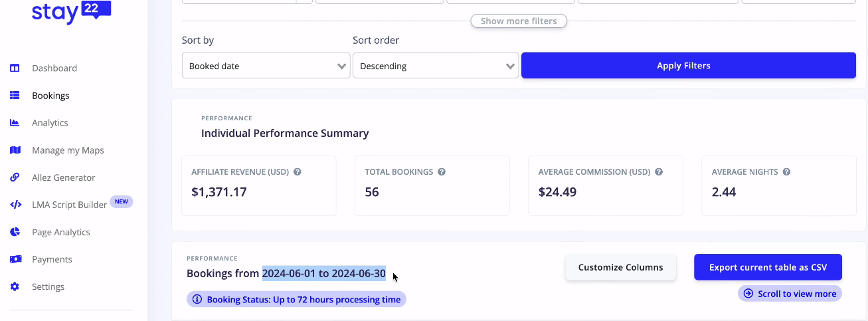
Task: Click Show more filters button
Action: [519, 21]
